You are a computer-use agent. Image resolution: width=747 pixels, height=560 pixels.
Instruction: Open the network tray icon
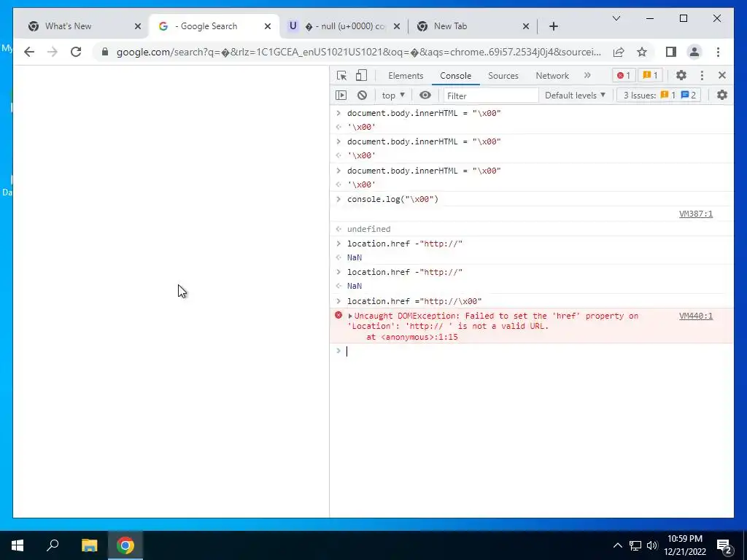coord(635,545)
